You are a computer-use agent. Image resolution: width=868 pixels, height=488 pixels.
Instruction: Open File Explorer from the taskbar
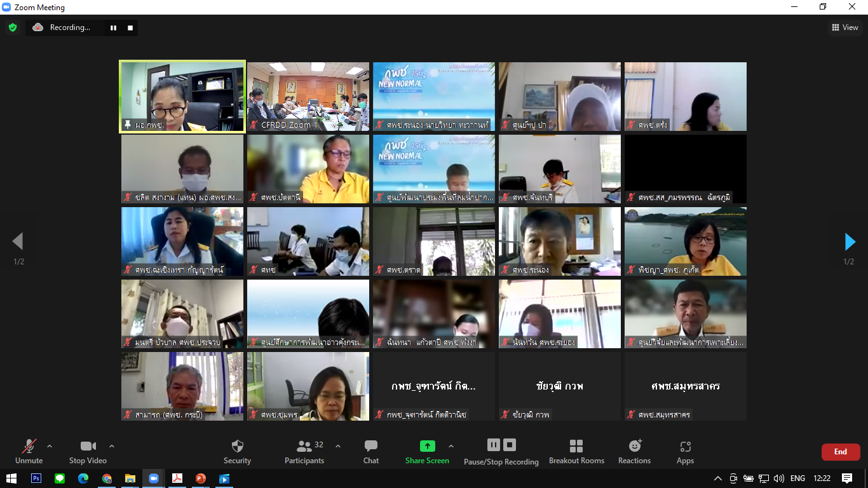130,478
